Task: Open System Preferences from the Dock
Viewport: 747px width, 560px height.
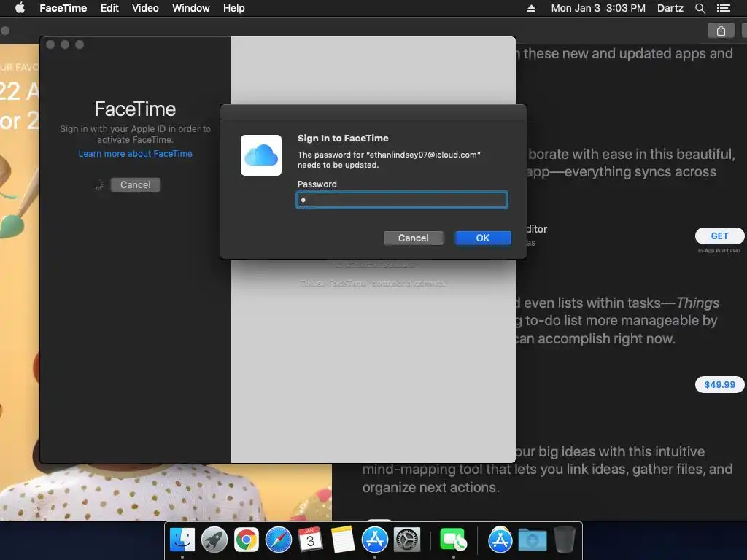Action: (407, 540)
